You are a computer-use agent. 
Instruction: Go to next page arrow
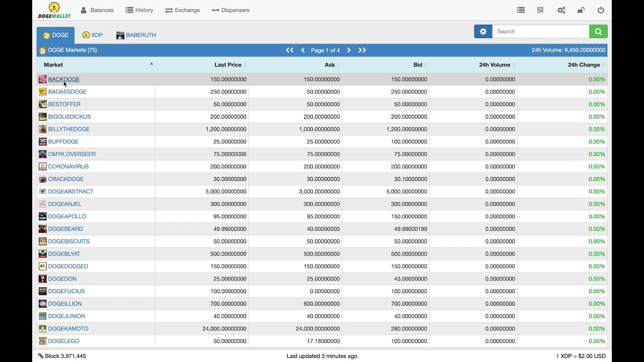pos(349,50)
